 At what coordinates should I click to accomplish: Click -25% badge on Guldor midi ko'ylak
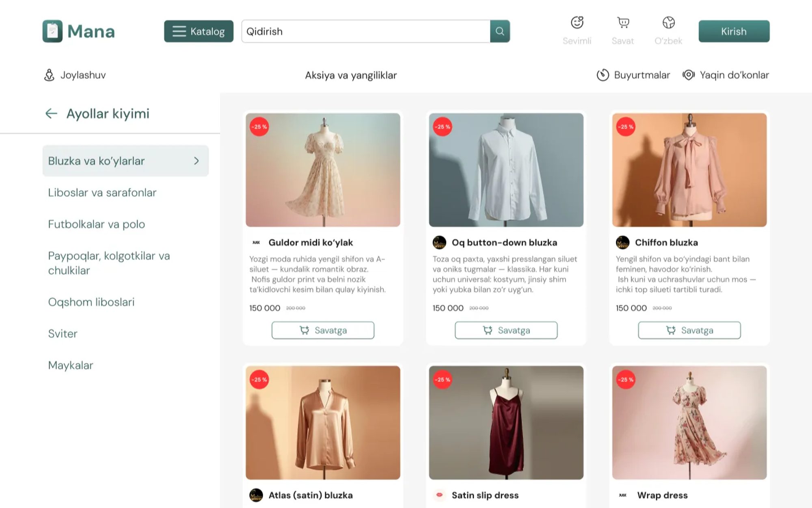259,127
